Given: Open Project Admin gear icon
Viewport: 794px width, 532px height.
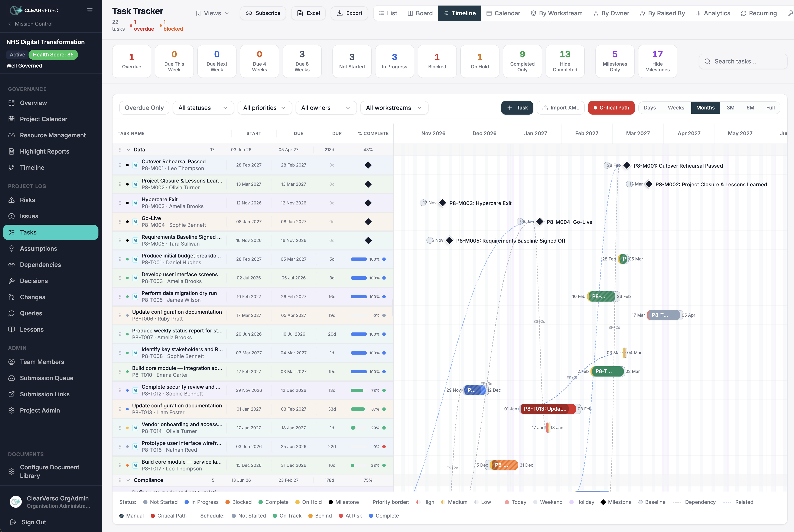Looking at the screenshot, I should tap(12, 411).
